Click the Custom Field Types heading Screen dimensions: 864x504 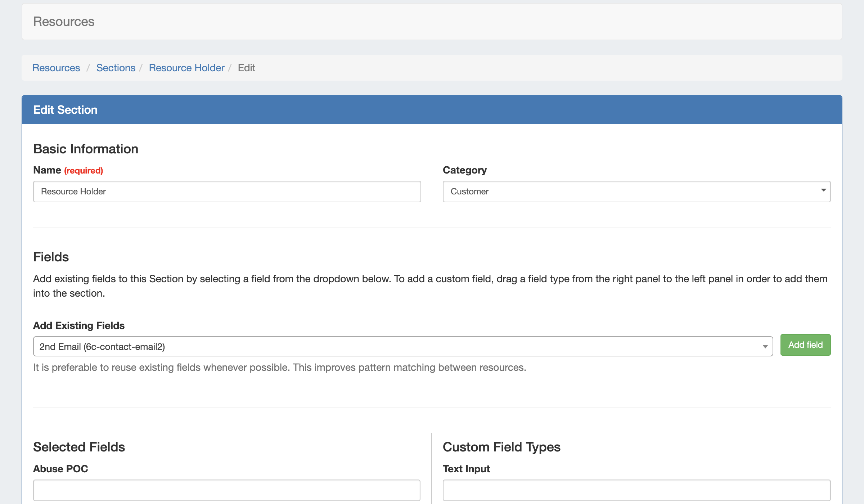click(501, 447)
